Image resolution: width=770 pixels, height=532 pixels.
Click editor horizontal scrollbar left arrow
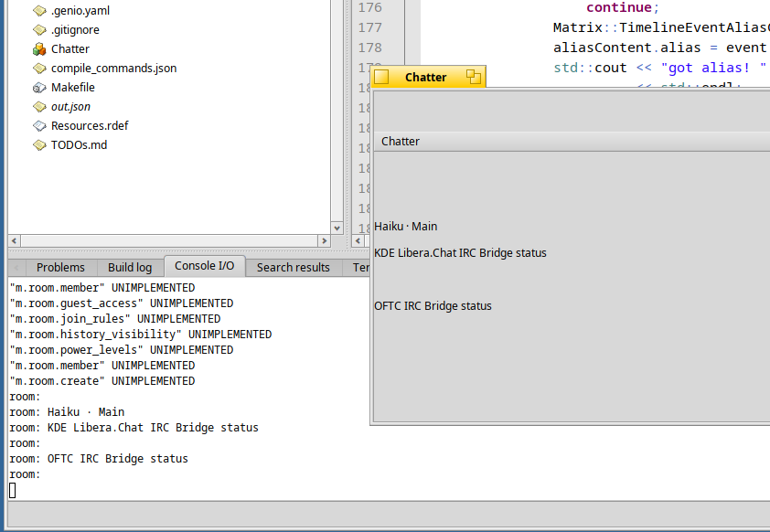[x=358, y=241]
